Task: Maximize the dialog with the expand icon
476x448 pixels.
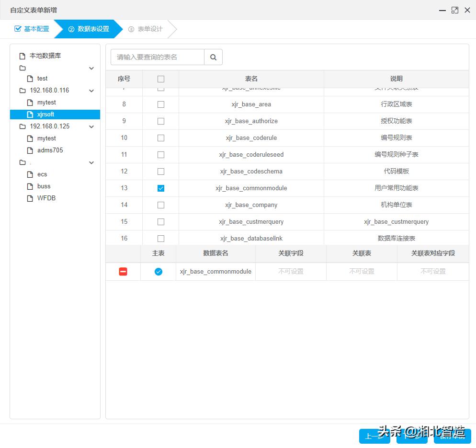Action: click(x=454, y=10)
